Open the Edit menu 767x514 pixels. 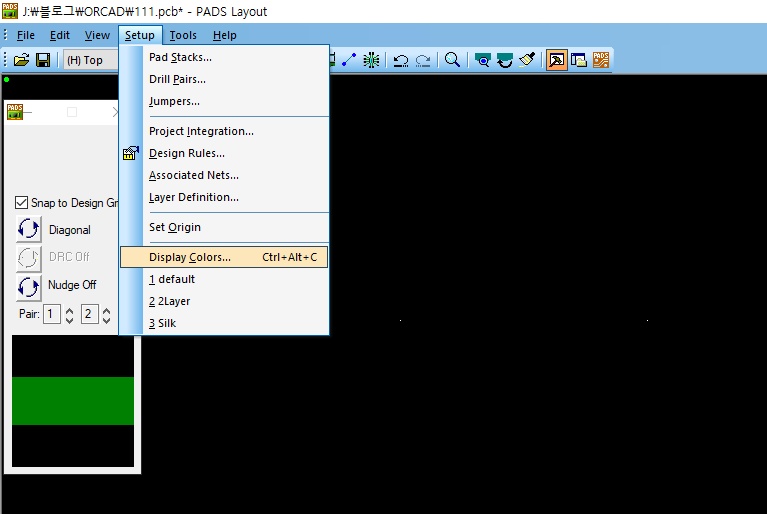point(60,35)
